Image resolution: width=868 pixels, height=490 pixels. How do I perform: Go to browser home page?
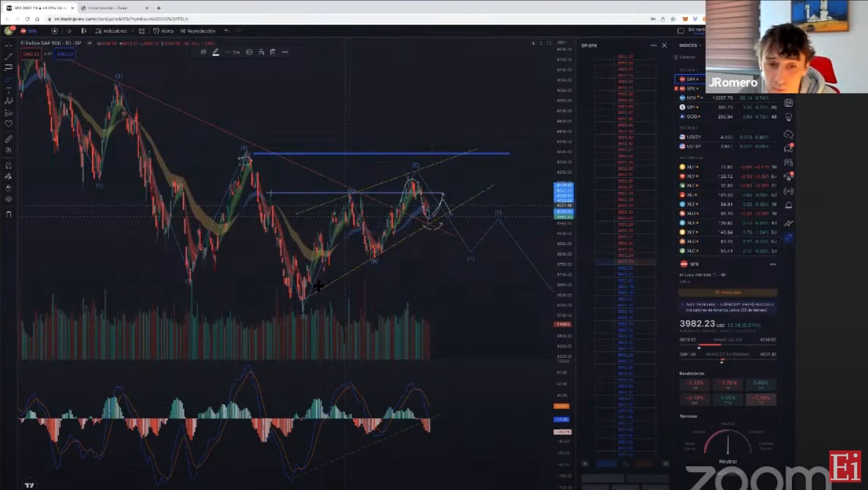pos(37,19)
